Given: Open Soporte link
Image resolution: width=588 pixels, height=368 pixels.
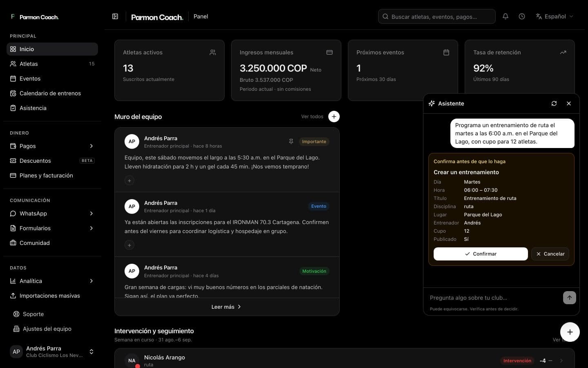Looking at the screenshot, I should tap(52, 314).
